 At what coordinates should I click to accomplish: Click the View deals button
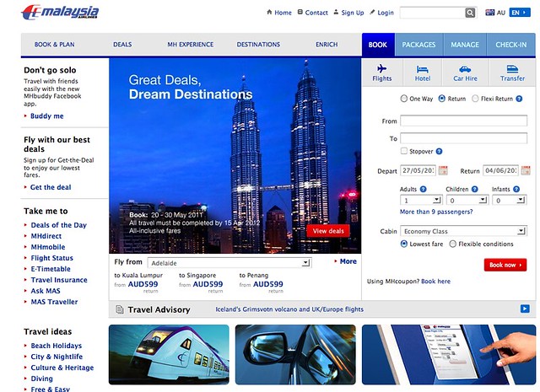click(328, 231)
